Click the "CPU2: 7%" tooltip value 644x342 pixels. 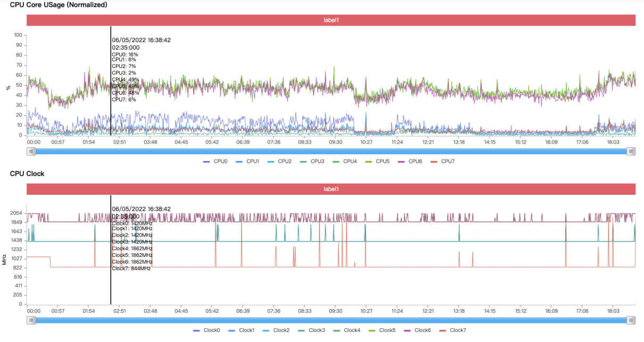123,66
